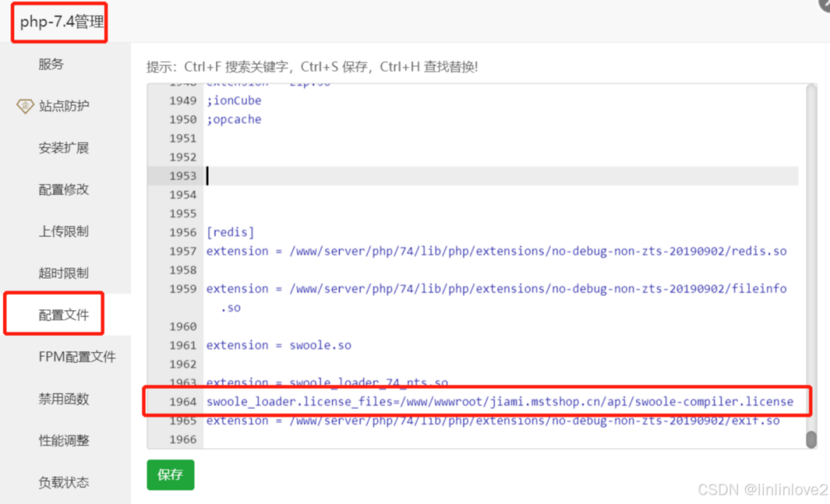Image resolution: width=830 pixels, height=504 pixels.
Task: Click the green 保存 button
Action: point(171,475)
